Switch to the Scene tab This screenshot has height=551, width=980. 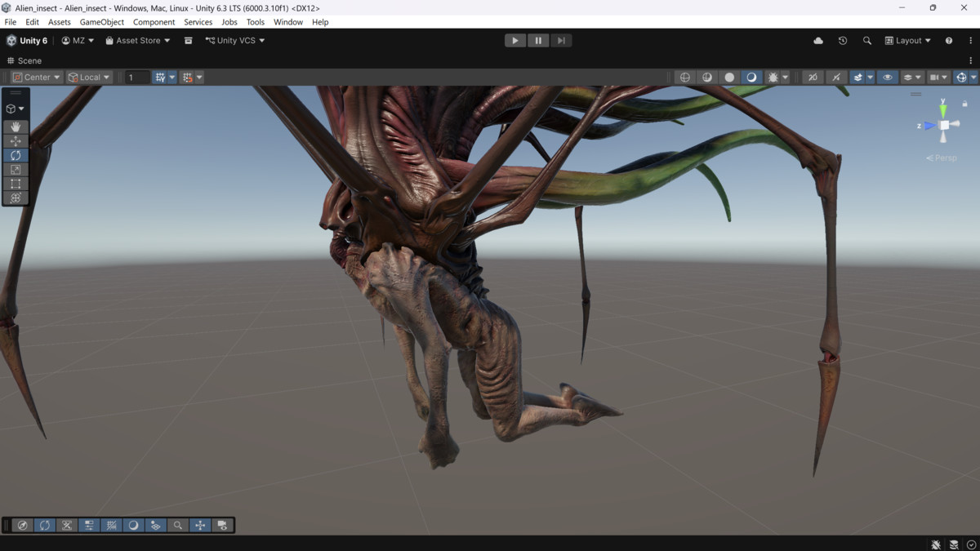24,60
